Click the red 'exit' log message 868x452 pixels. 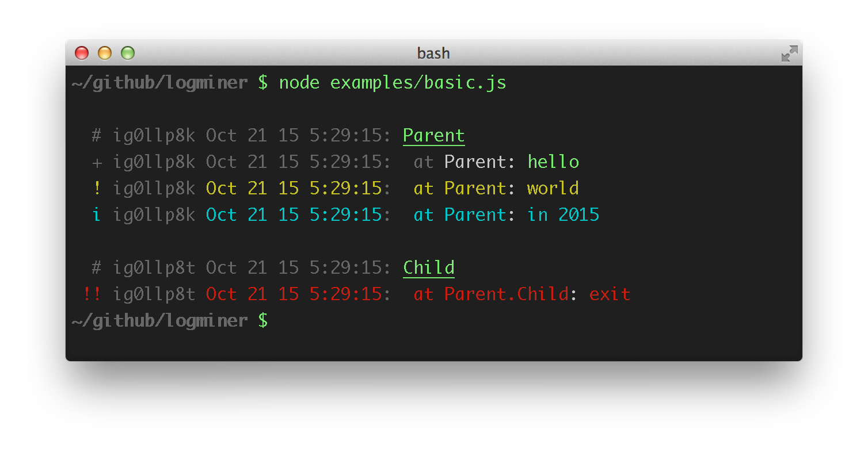tap(610, 294)
